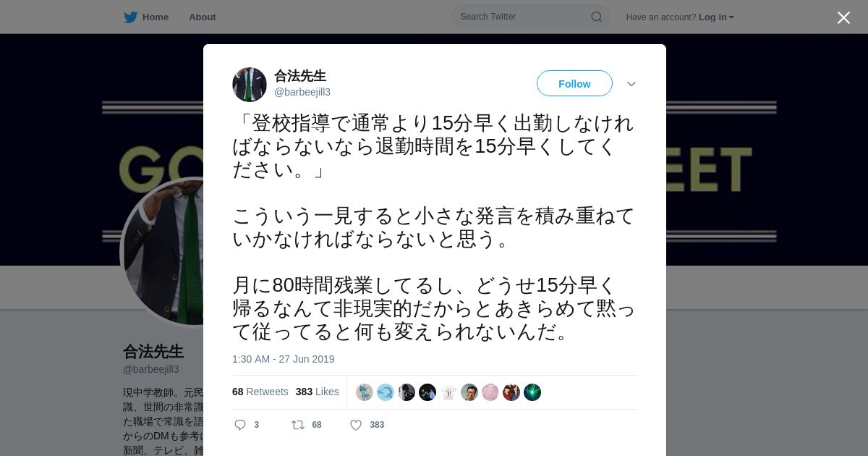Click the reply speech bubble icon
Screen dimensions: 868x456
[x=240, y=425]
